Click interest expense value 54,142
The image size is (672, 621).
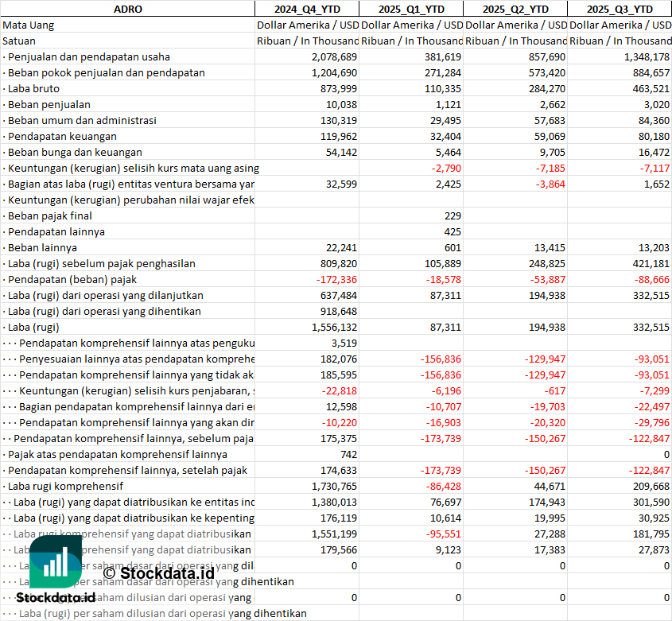(x=341, y=152)
